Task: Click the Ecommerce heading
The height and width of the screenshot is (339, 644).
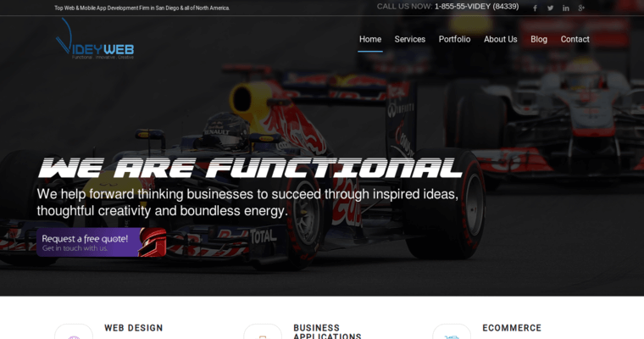Action: [512, 328]
